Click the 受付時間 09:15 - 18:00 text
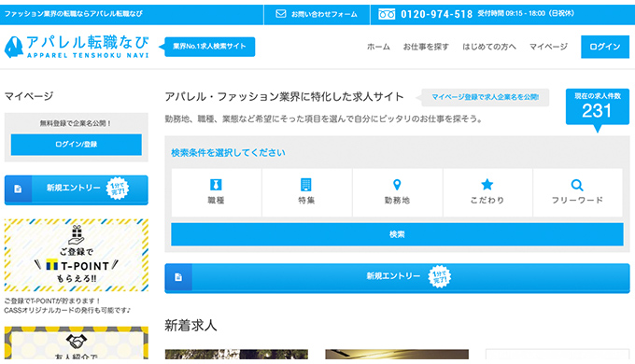 526,13
